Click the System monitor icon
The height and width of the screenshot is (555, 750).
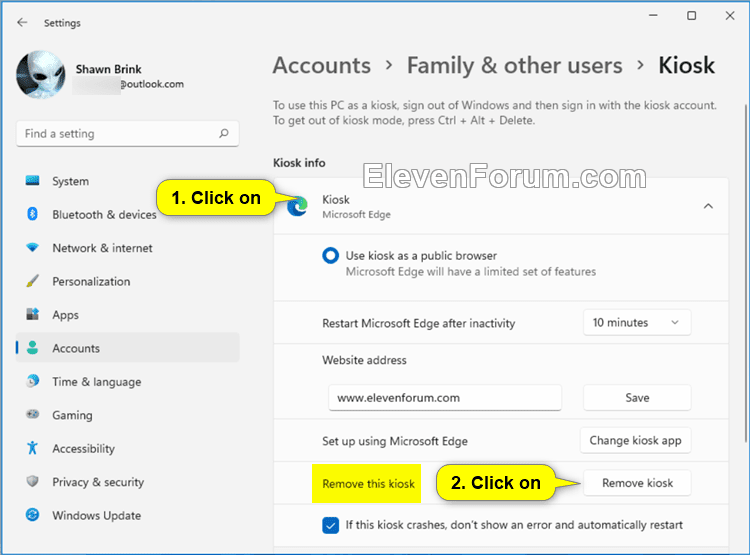(33, 181)
